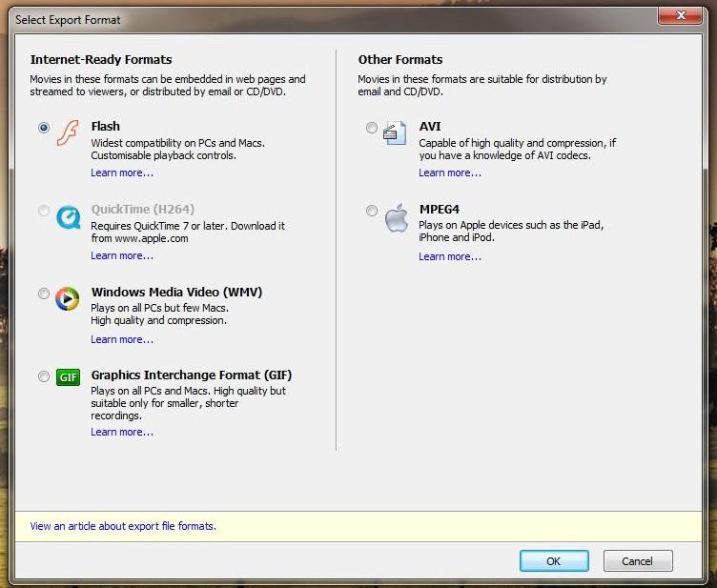Click the Apple logo MPEG4 icon
Screen dimensions: 717x588
coord(397,217)
